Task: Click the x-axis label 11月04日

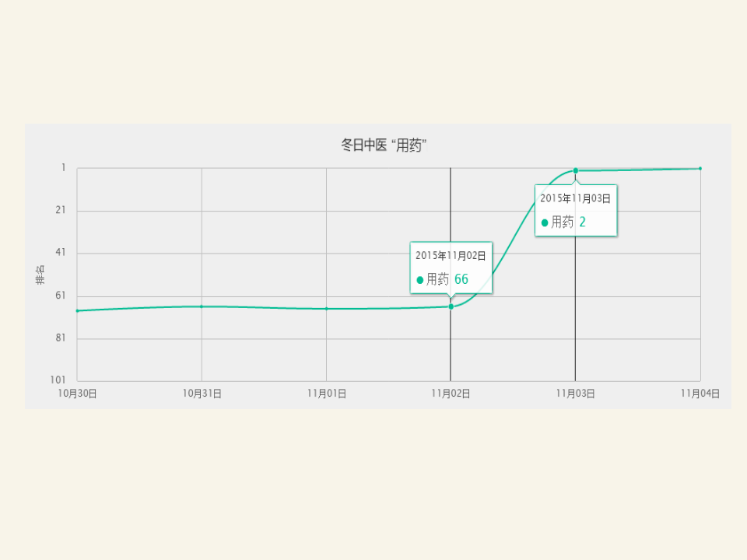Action: click(x=700, y=394)
